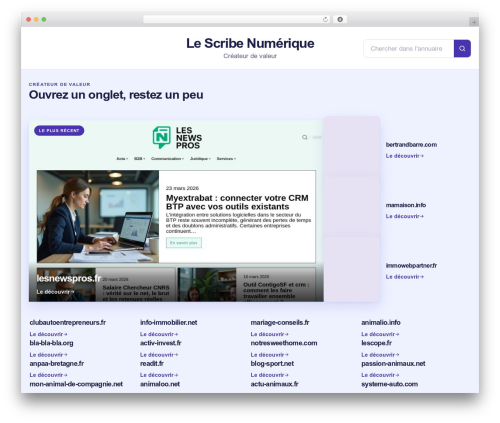This screenshot has height=423, width=500.
Task: Open blog-sport.net listing
Action: click(272, 363)
